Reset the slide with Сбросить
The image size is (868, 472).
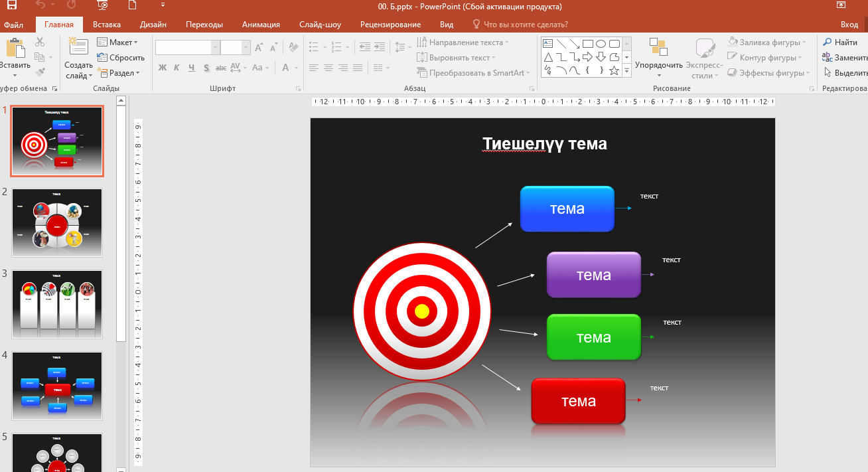(121, 58)
